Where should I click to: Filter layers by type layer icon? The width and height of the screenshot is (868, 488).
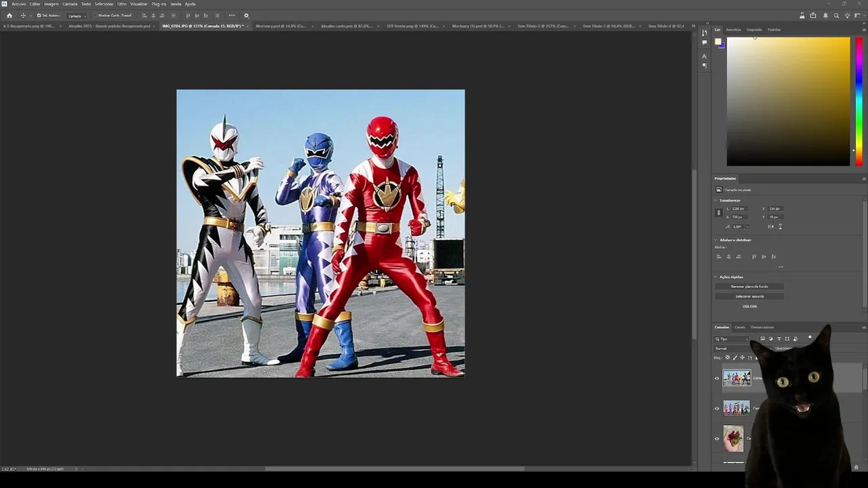point(778,339)
